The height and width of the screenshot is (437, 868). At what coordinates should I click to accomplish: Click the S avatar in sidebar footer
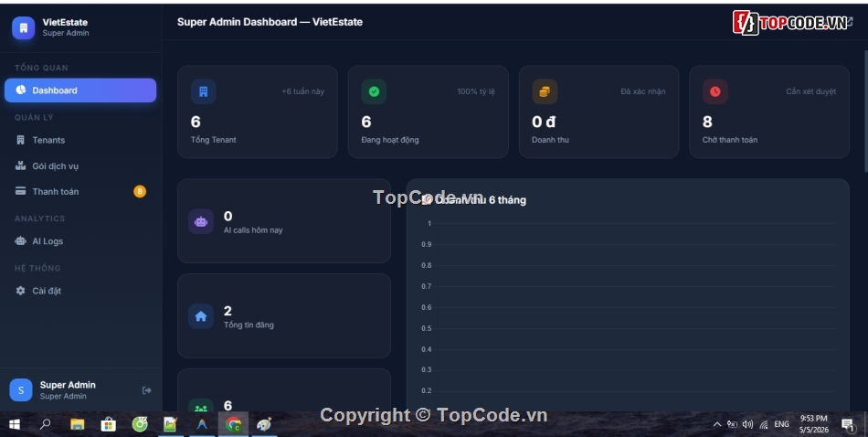coord(21,390)
